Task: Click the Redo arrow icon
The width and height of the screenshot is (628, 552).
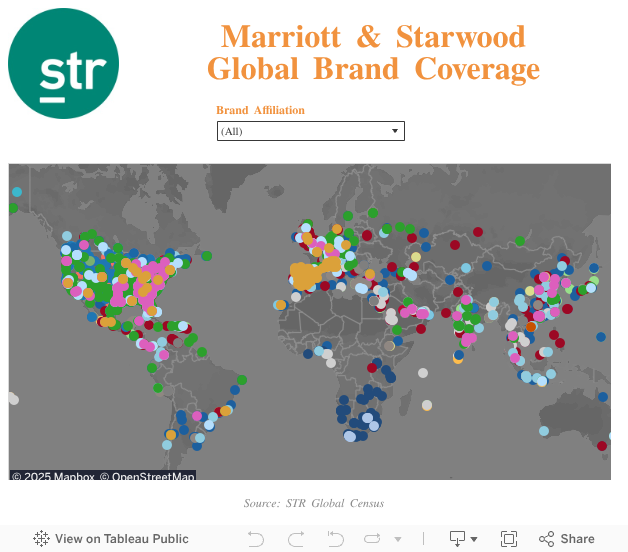Action: click(296, 539)
